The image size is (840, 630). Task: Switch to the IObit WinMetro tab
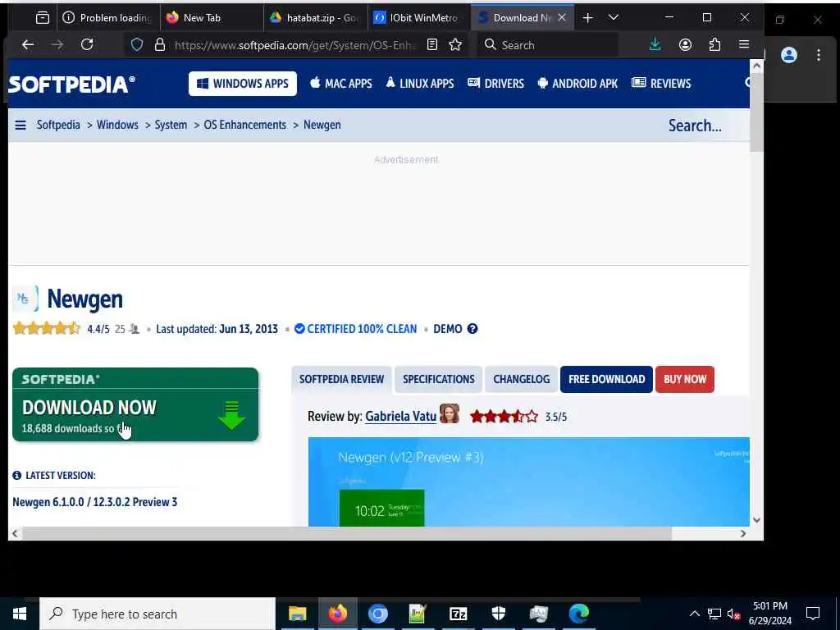click(x=419, y=18)
